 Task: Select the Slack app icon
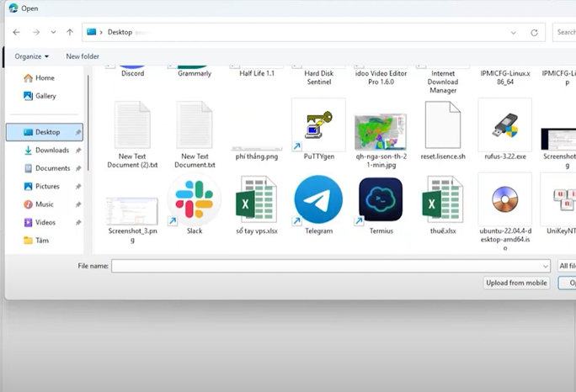[x=194, y=200]
